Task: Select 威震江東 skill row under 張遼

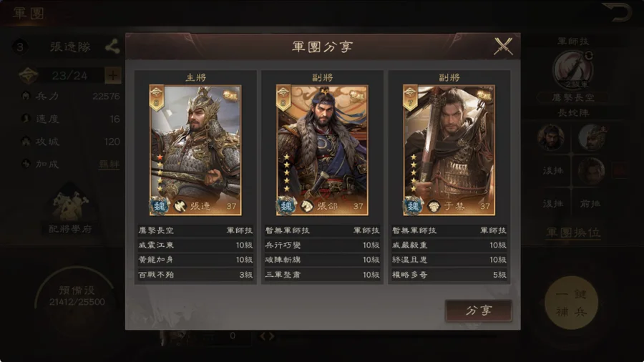Action: tap(195, 245)
